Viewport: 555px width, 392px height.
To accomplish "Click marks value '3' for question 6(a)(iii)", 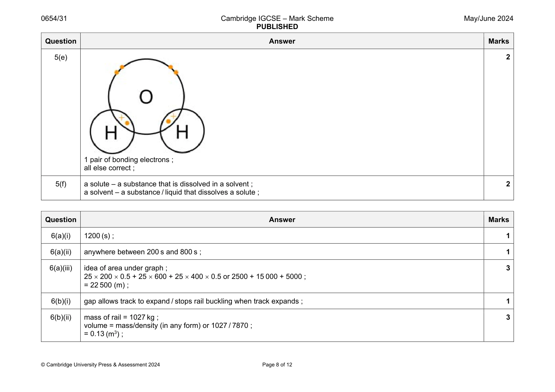I will 508,268.
